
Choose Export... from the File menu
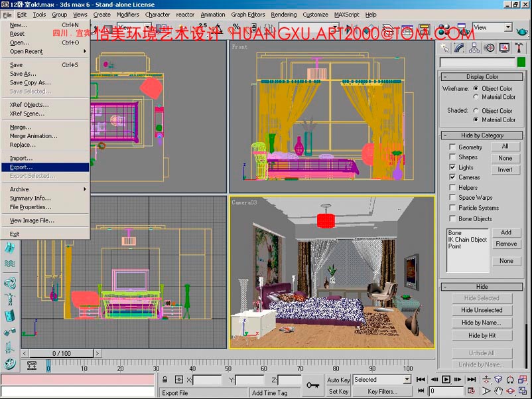point(46,167)
